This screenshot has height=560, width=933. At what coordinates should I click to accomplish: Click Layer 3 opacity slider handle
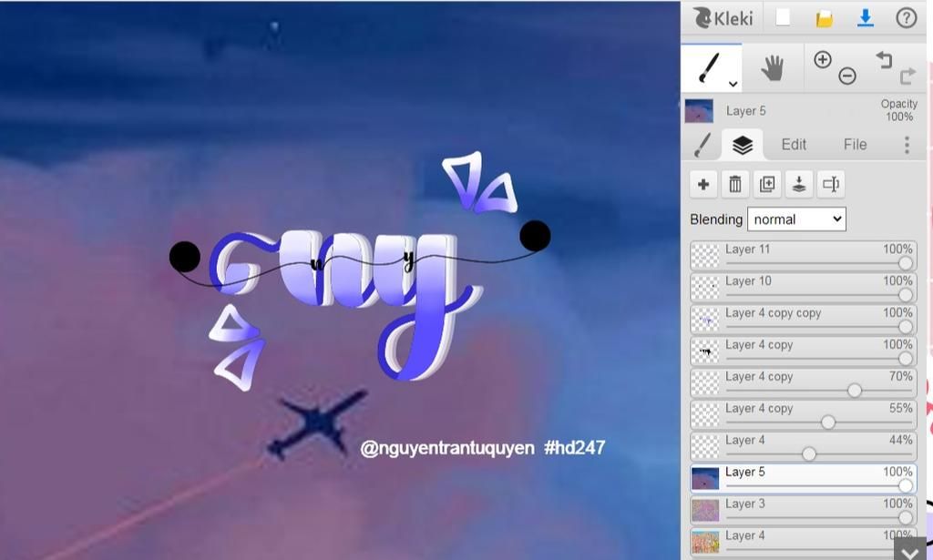pyautogui.click(x=905, y=517)
